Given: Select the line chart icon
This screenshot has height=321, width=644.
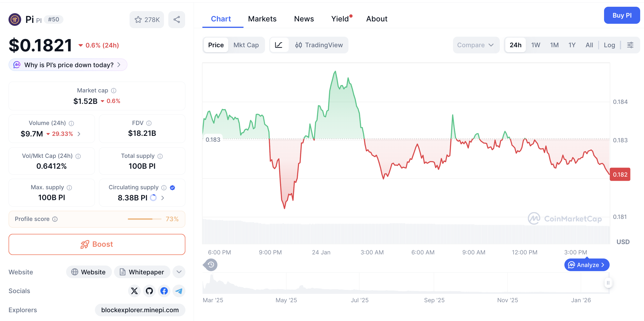Looking at the screenshot, I should [279, 45].
